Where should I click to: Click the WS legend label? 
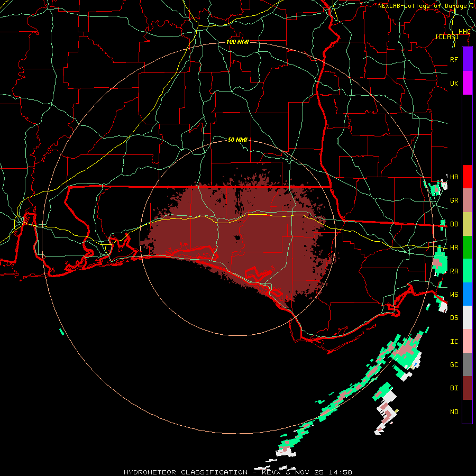[454, 295]
